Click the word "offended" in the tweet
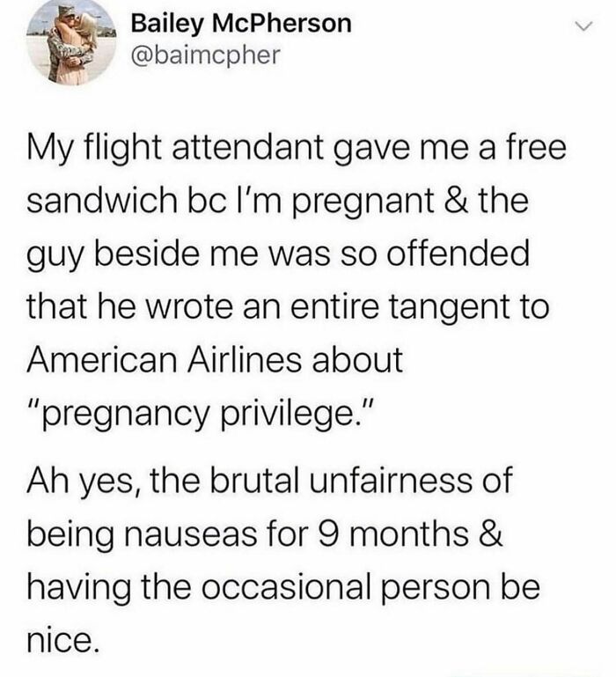Screen dimensions: 616x677 click(x=457, y=254)
